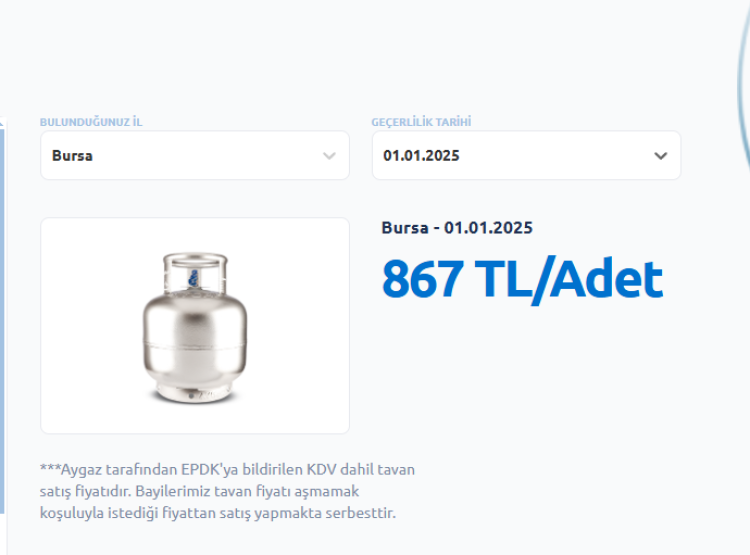Click the GEÇERLİLİK TARİHİ field label
This screenshot has height=555, width=750.
421,122
